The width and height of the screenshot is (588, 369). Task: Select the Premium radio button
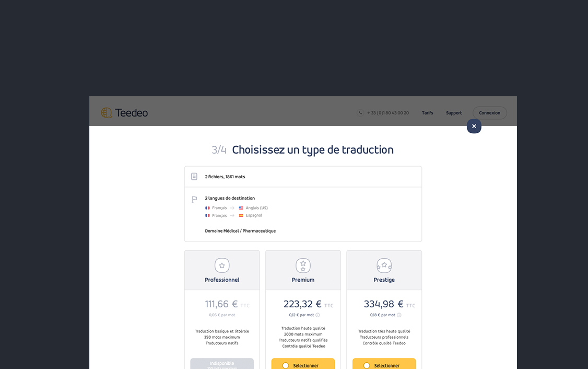[286, 366]
